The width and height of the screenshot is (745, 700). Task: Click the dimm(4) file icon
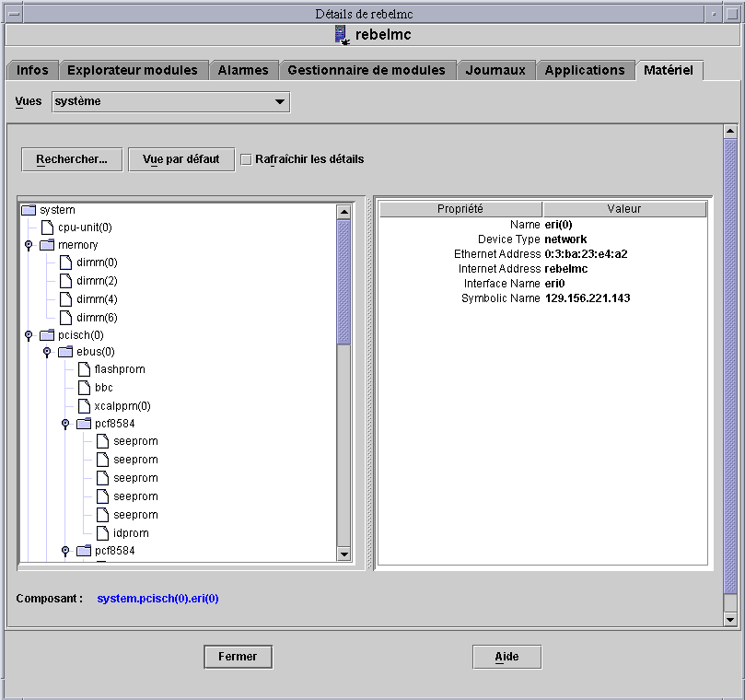point(65,299)
